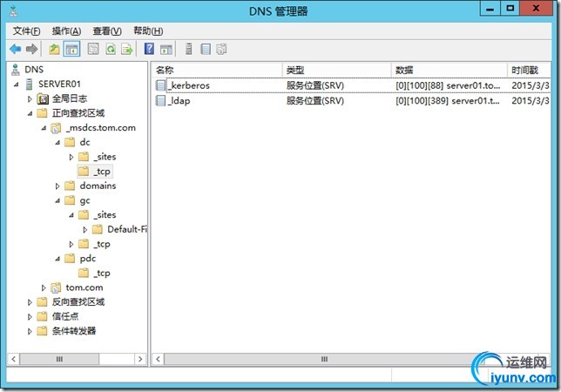
Task: Click the record list horizontal scrollbar thumb
Action: click(324, 359)
